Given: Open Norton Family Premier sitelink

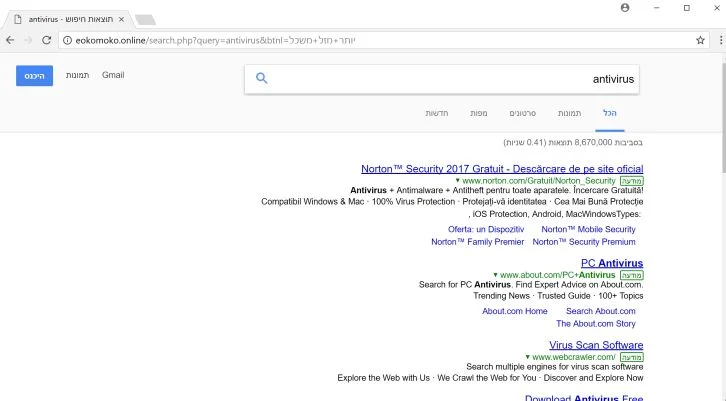Looking at the screenshot, I should pyautogui.click(x=477, y=242).
